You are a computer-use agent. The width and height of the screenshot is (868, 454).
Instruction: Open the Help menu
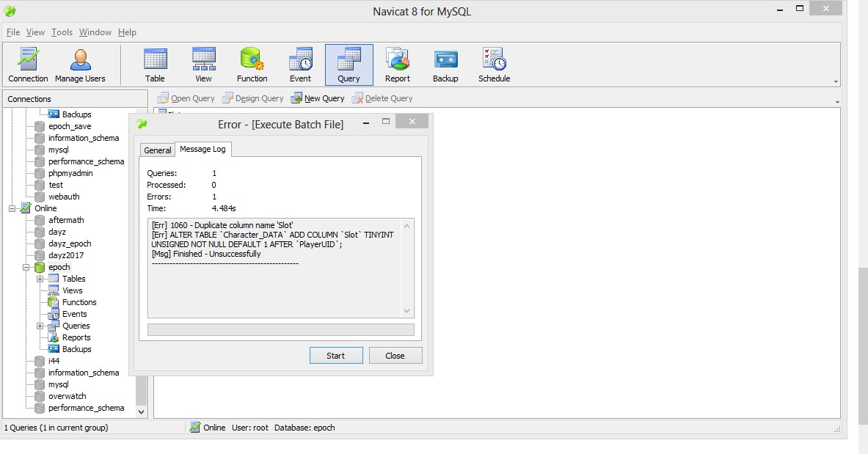[x=127, y=32]
